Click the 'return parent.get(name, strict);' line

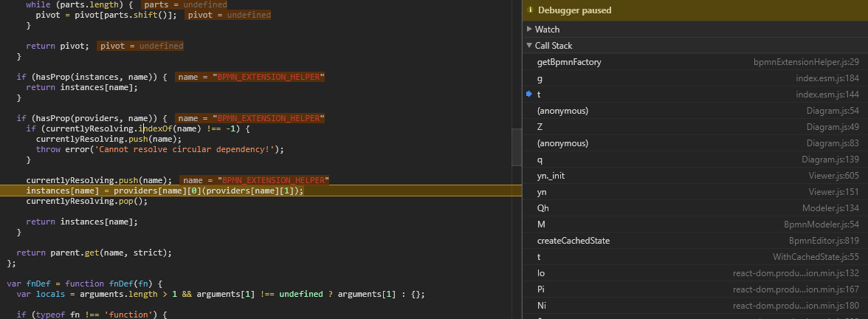click(x=94, y=253)
